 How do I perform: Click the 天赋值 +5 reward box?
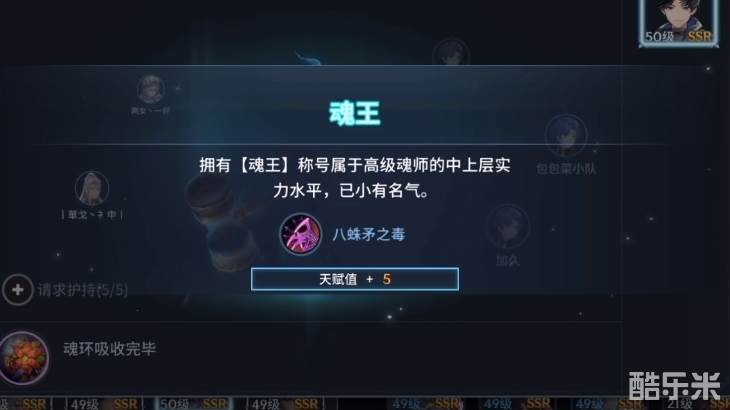click(355, 279)
